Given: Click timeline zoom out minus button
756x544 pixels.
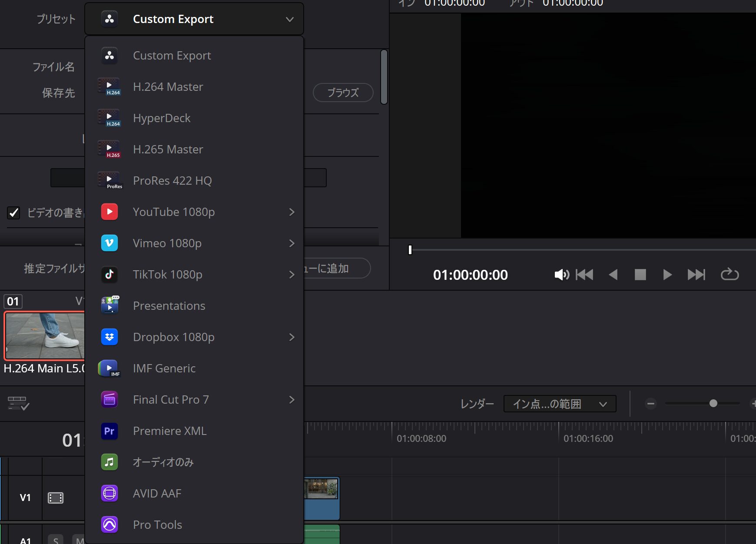Looking at the screenshot, I should 651,404.
